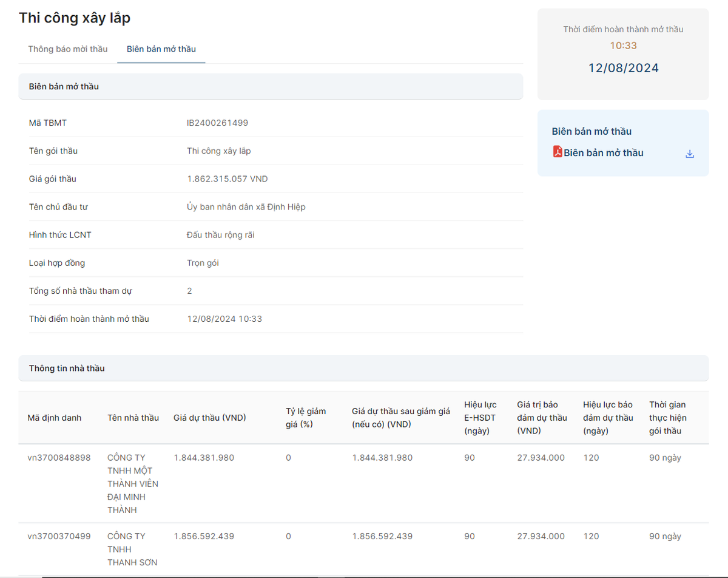The image size is (728, 578).
Task: Click investor name Ủy ban nhân dân xã Định Hiệp
Action: pyautogui.click(x=246, y=207)
